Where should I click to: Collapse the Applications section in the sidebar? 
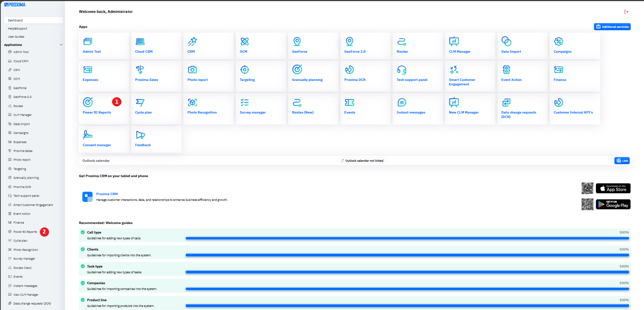[61, 45]
